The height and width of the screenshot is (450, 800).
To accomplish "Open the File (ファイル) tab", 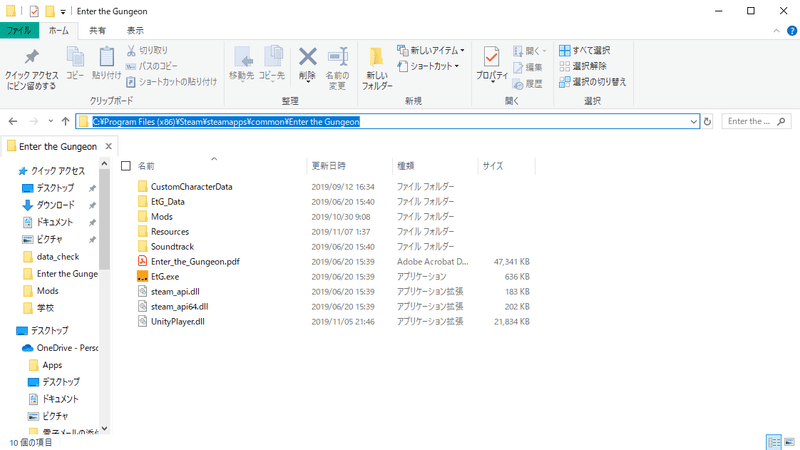I will pos(19,31).
